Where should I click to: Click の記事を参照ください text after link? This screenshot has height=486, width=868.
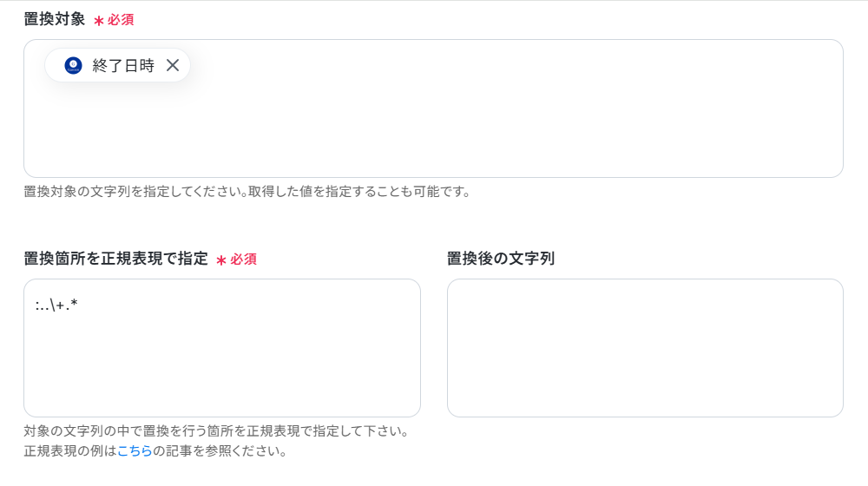coord(220,451)
